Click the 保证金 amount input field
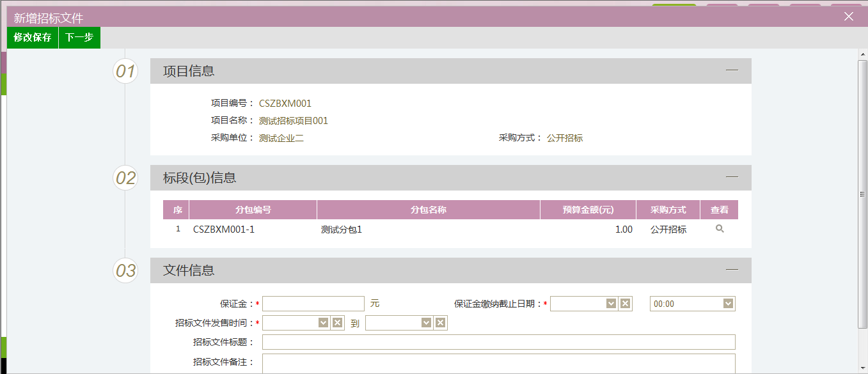 pyautogui.click(x=313, y=304)
